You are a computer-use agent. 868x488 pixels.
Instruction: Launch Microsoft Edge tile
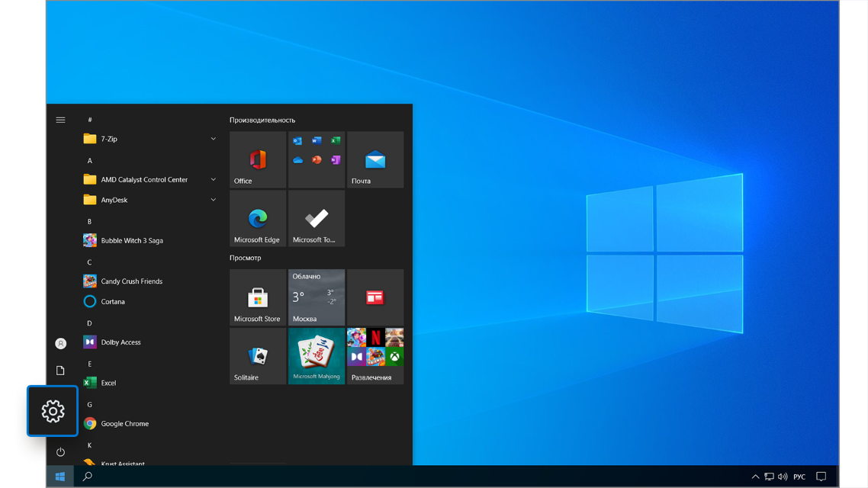click(258, 219)
